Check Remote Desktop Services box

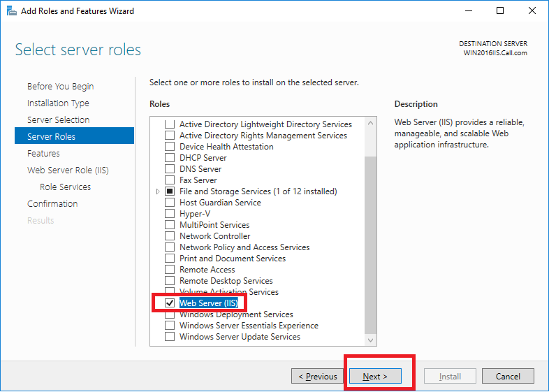170,281
